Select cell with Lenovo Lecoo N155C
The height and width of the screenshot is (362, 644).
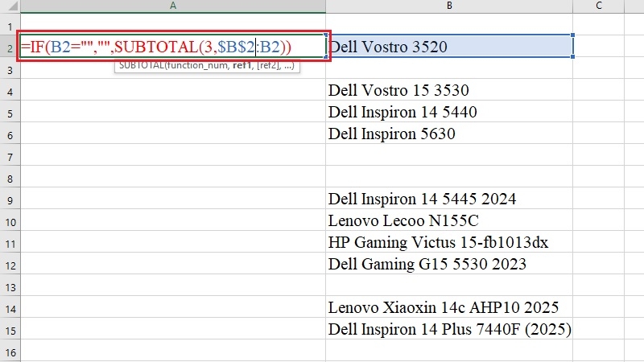pyautogui.click(x=449, y=220)
